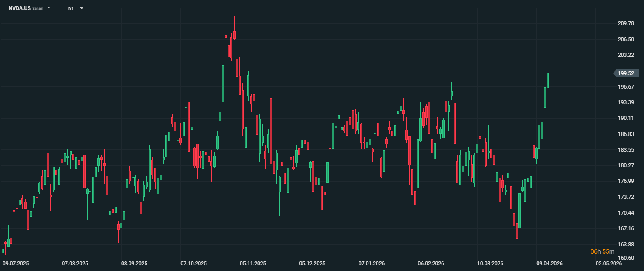
Task: Open the NVDA.US symbol dropdown arrow
Action: tap(49, 8)
